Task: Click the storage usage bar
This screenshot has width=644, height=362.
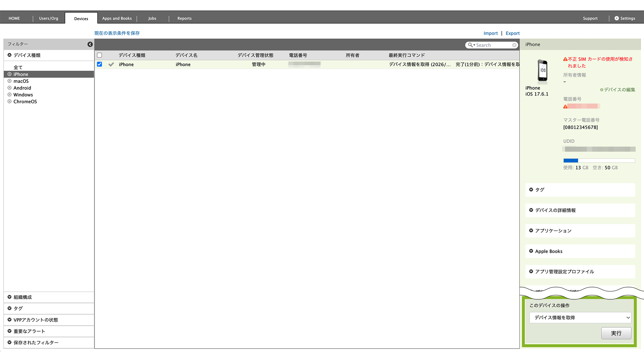Action: pyautogui.click(x=599, y=160)
